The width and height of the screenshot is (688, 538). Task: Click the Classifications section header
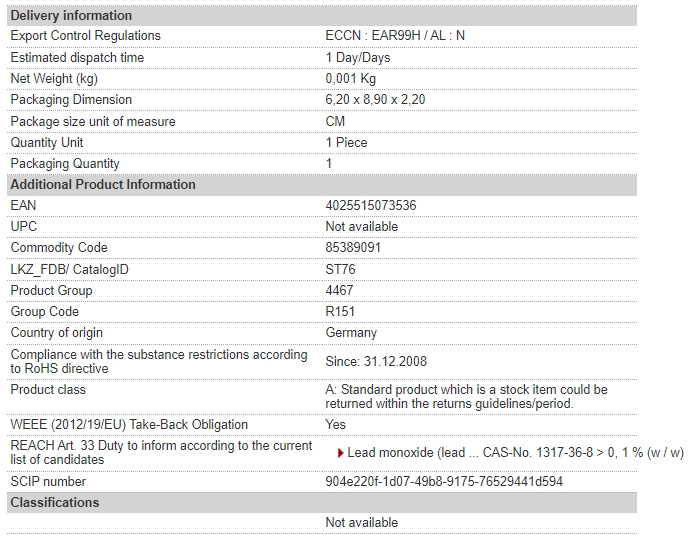pos(322,502)
